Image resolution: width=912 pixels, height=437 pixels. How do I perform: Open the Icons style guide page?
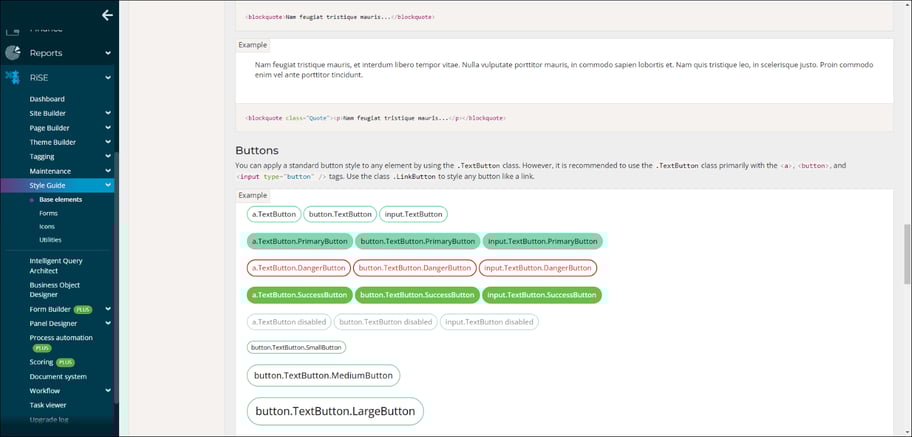tap(47, 226)
